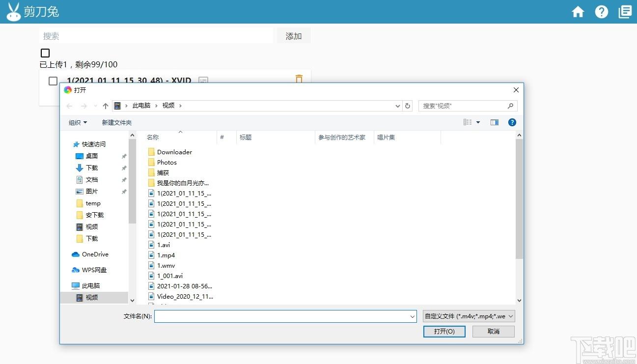
Task: Click the 剪刀兔 rabbit logo
Action: pos(14,12)
